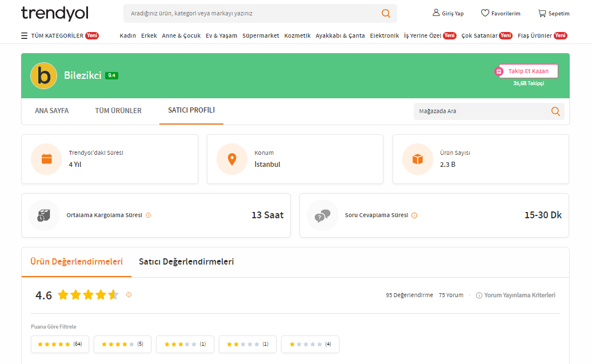This screenshot has height=364, width=592.
Task: Open Favorilerim heart icon
Action: pos(485,13)
